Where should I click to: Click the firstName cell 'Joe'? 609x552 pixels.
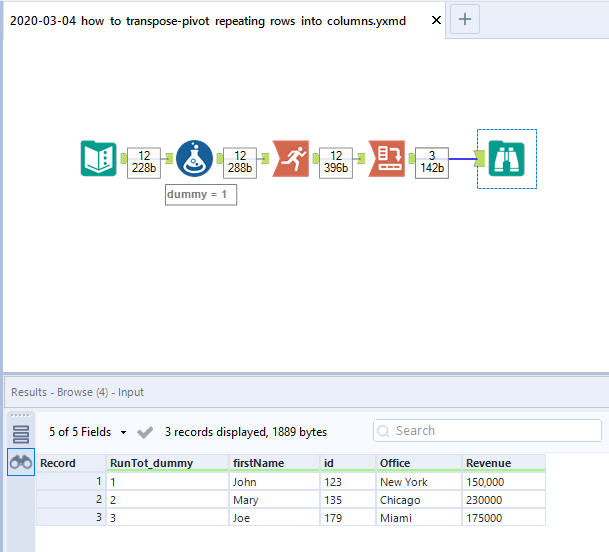pos(274,517)
